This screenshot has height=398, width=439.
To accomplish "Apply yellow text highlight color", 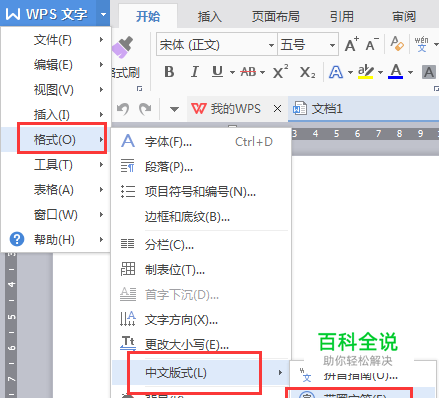I will coord(366,72).
